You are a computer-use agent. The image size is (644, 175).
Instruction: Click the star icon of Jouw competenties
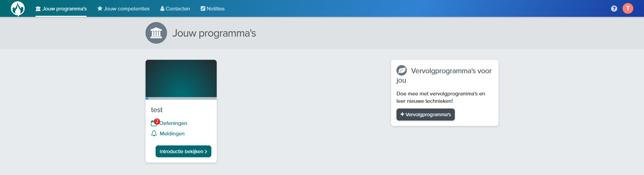coord(100,8)
